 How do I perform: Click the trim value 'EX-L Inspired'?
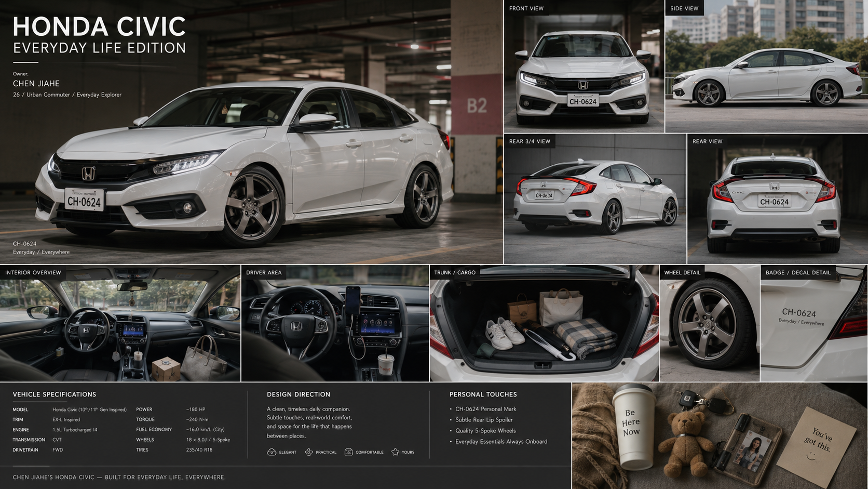click(x=66, y=419)
